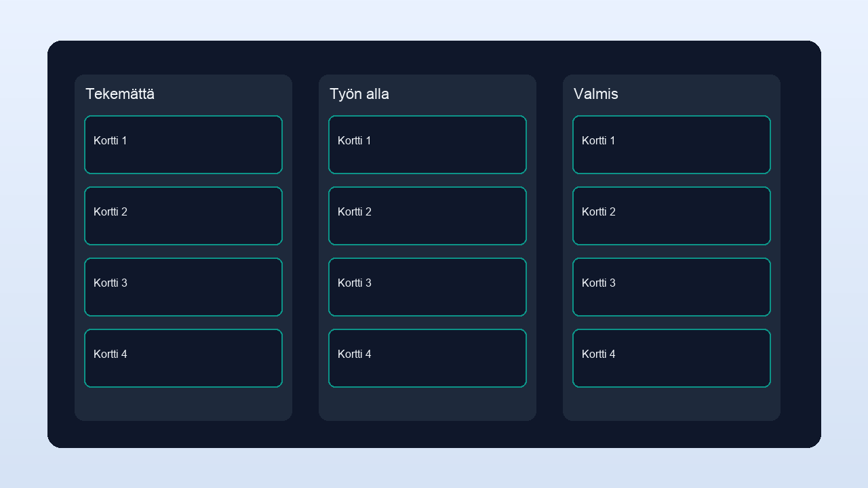
Task: Click the Valmis column header
Action: (596, 94)
